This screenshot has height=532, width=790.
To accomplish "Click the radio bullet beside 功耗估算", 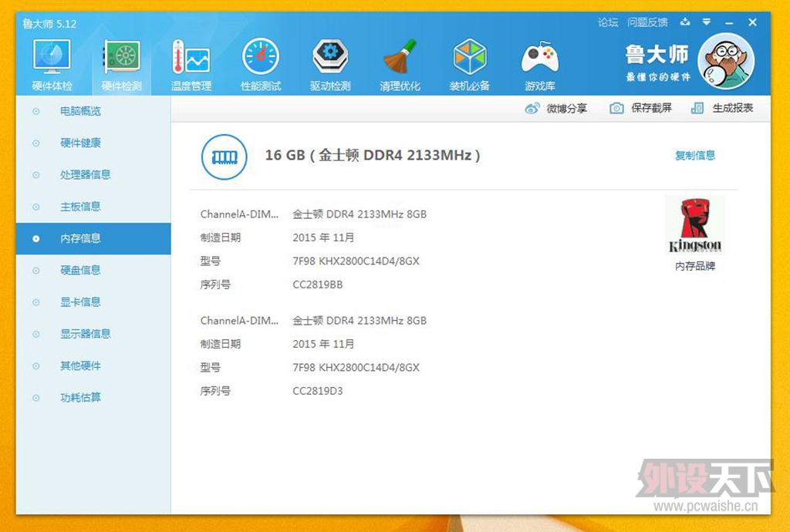I will point(35,398).
